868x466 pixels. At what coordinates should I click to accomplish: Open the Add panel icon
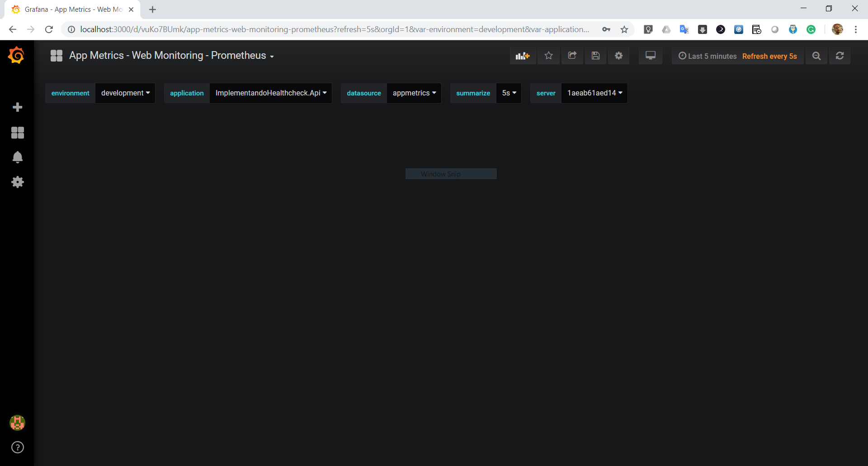pos(523,56)
